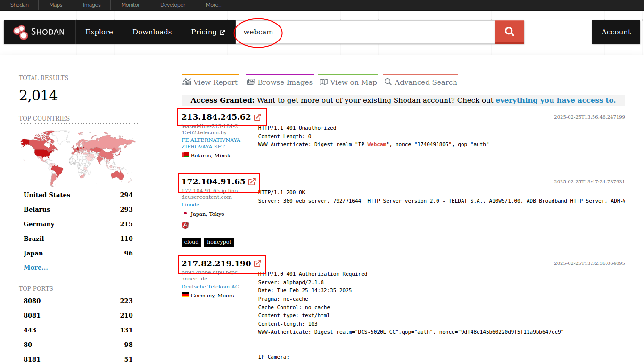This screenshot has width=644, height=362.
Task: Filter results by Belarus in top countries
Action: (78, 209)
